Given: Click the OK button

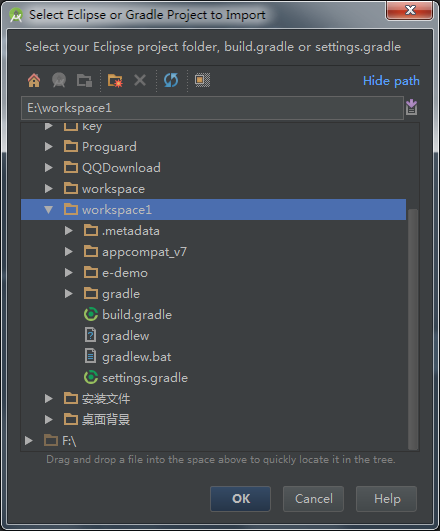Looking at the screenshot, I should pos(240,499).
